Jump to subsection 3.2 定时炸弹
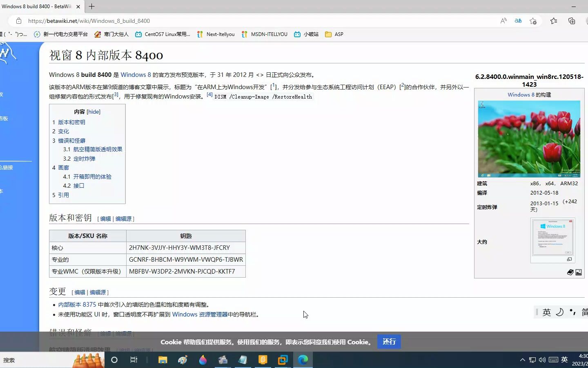 point(84,159)
